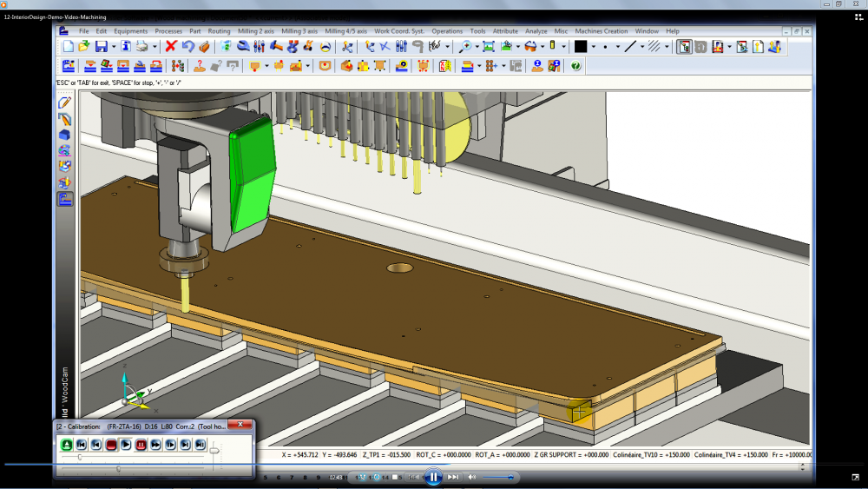Image resolution: width=868 pixels, height=489 pixels.
Task: Stop simulation with the red square button
Action: tap(111, 444)
